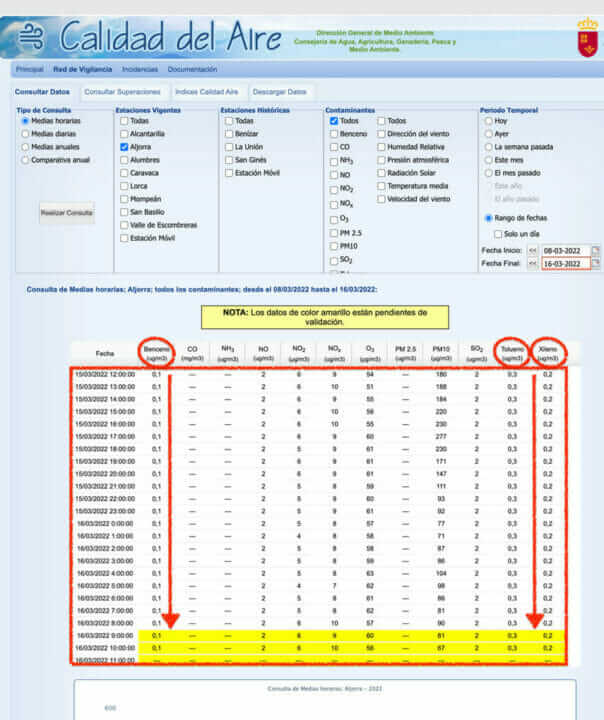Image resolution: width=604 pixels, height=720 pixels.
Task: Check the PM10 contaminant checkbox
Action: tap(334, 246)
